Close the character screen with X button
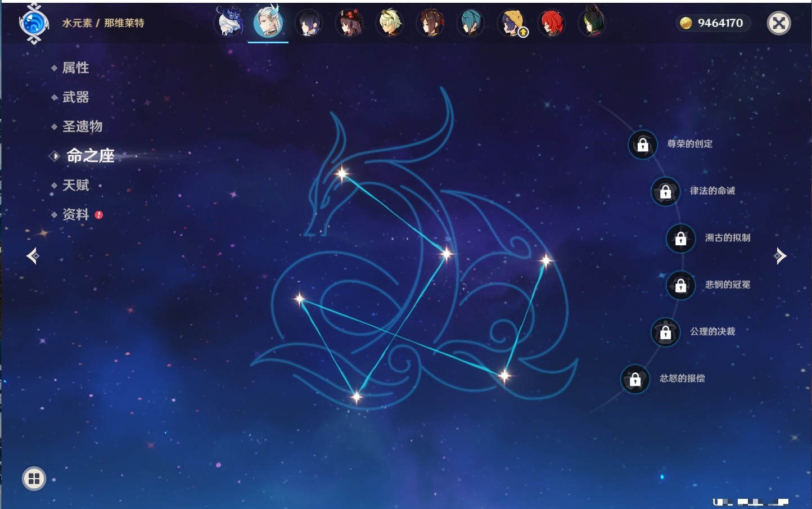The height and width of the screenshot is (509, 812). 779,23
